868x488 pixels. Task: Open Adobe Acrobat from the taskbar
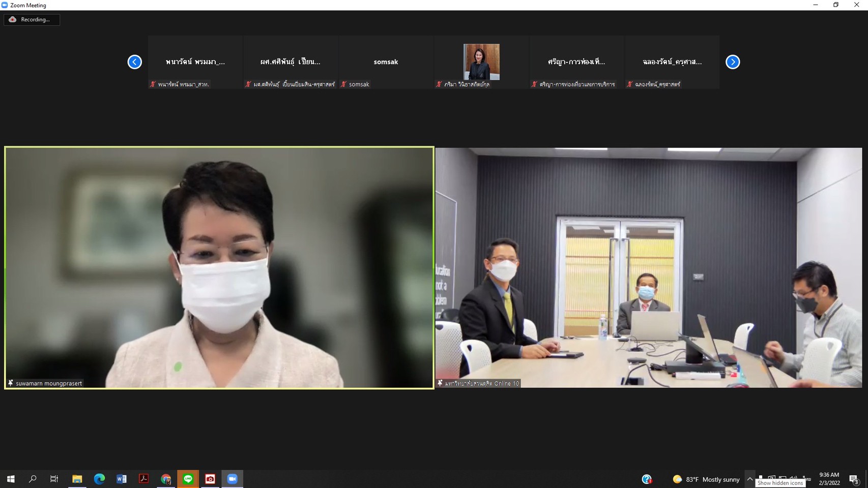(143, 479)
